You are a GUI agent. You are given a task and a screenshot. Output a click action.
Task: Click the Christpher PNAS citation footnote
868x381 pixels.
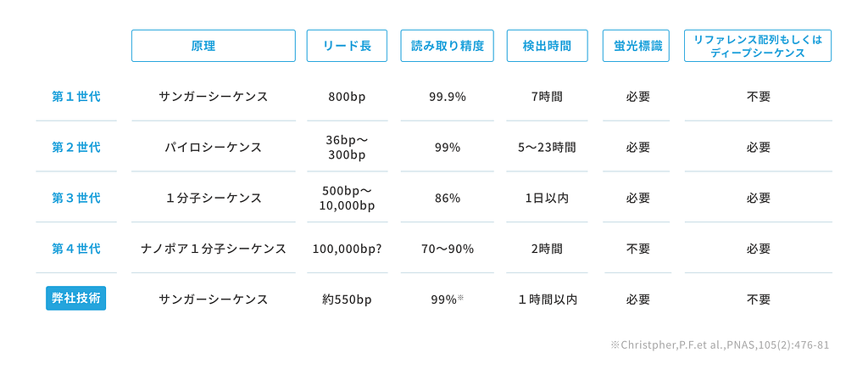pyautogui.click(x=720, y=345)
